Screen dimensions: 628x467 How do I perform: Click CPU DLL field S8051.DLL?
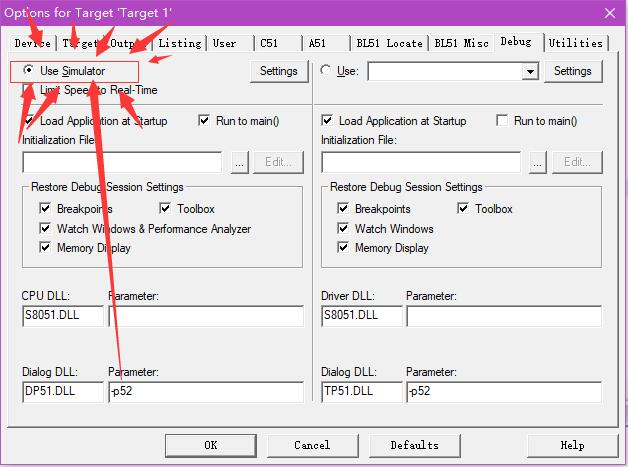tap(63, 316)
